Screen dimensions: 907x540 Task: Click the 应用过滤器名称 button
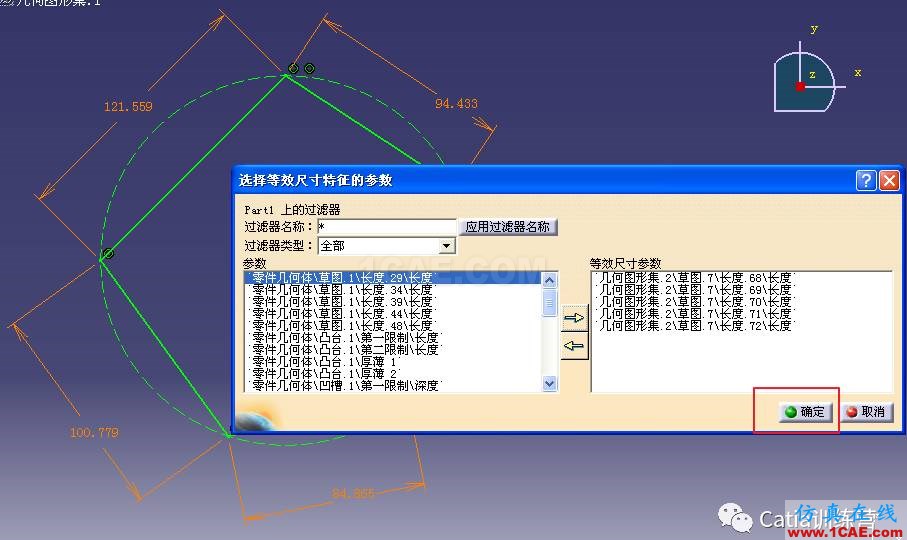[508, 227]
